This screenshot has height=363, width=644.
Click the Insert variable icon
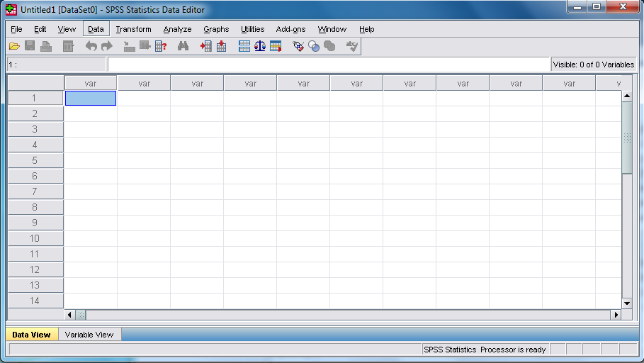point(221,46)
